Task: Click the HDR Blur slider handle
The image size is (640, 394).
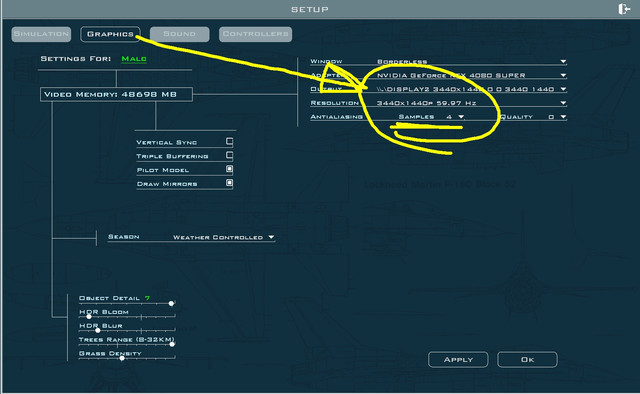Action: click(98, 330)
